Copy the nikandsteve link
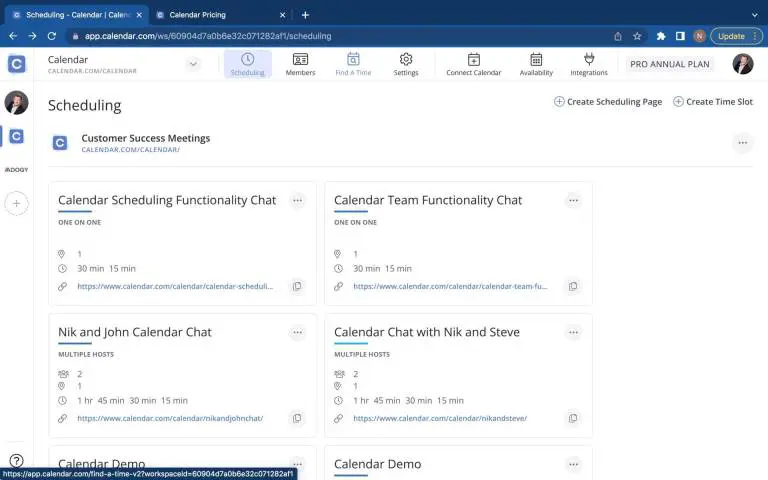Viewport: 768px width, 480px height. pyautogui.click(x=573, y=418)
